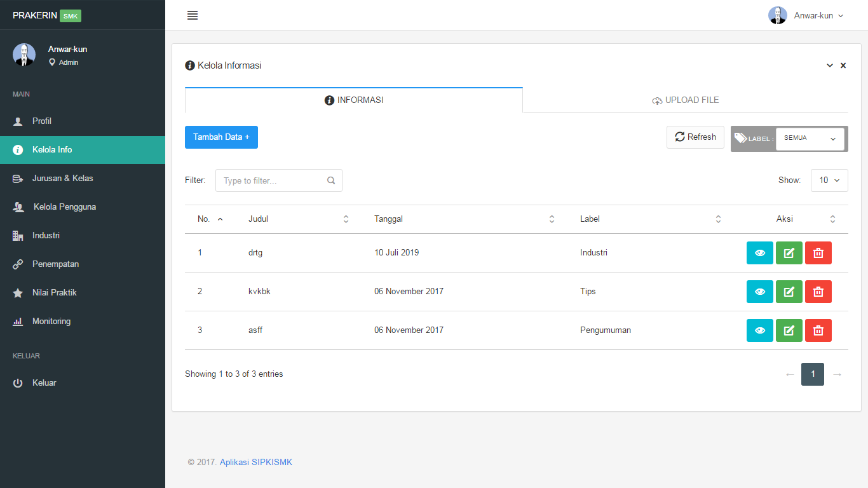Click the trash icon for asff row
The image size is (868, 488).
tap(818, 330)
